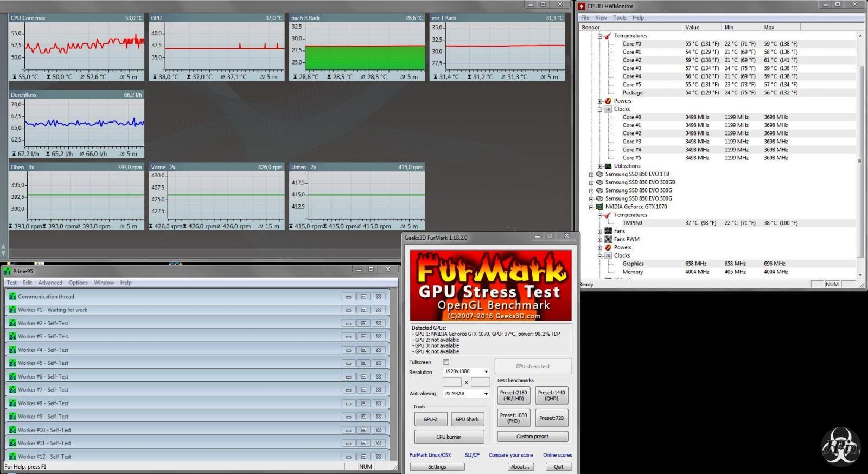
Task: Expand the Utilizations tree node
Action: click(600, 166)
